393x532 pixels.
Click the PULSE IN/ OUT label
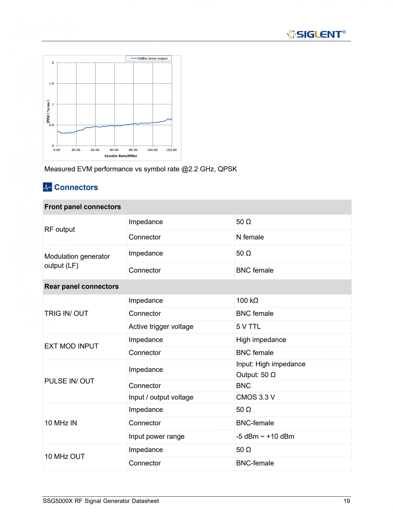point(69,381)
